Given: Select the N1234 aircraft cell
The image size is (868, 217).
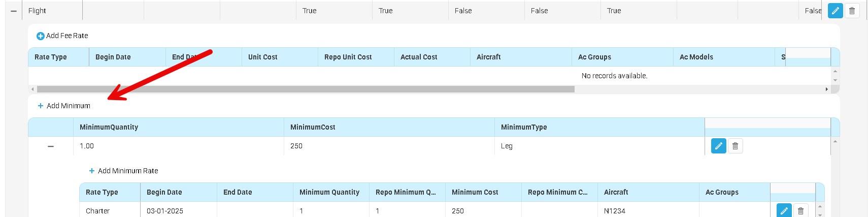Looking at the screenshot, I should tap(615, 211).
